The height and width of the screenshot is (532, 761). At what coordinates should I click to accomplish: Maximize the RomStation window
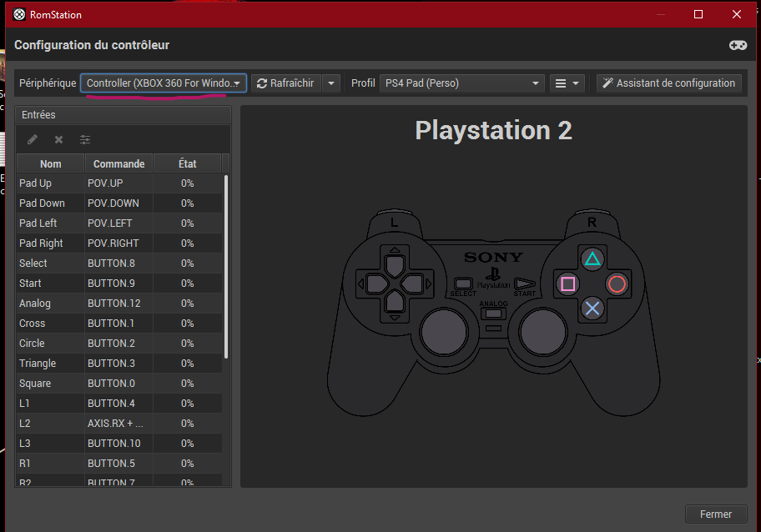click(x=698, y=14)
